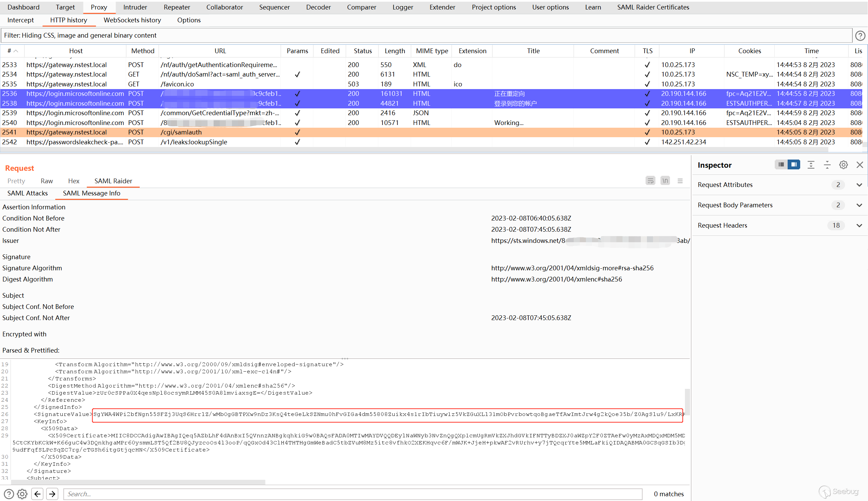Click the search previous match arrow
Viewport: 868px width, 501px height.
pyautogui.click(x=38, y=494)
